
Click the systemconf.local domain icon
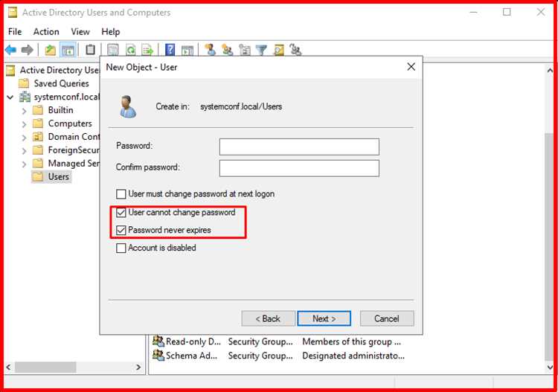pos(25,97)
